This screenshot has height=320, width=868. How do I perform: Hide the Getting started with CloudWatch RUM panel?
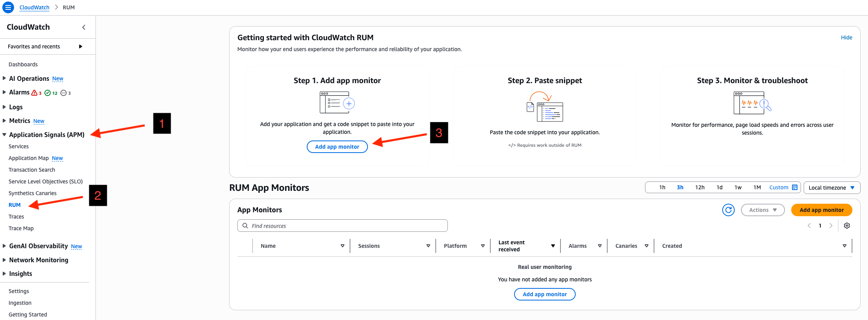(x=846, y=37)
